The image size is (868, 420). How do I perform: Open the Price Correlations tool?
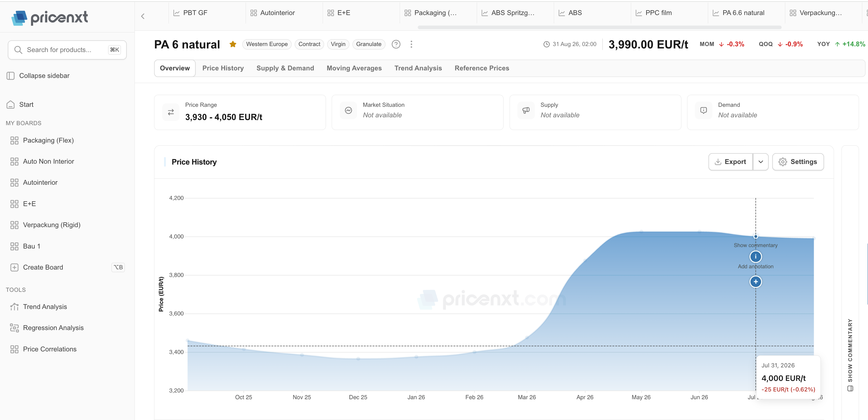click(43, 349)
